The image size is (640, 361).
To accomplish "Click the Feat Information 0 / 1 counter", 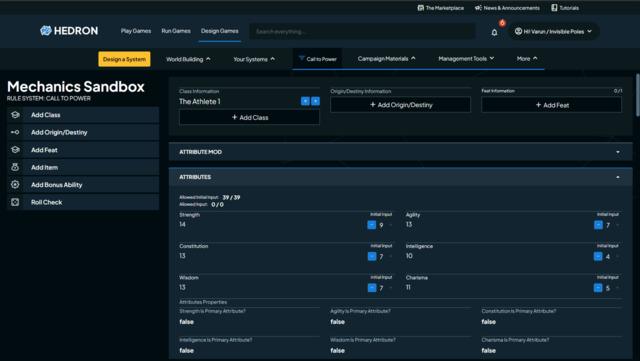I will (618, 91).
